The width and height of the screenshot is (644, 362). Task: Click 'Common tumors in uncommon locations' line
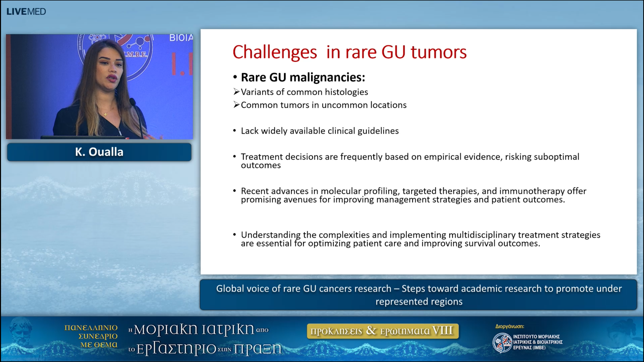click(x=324, y=105)
